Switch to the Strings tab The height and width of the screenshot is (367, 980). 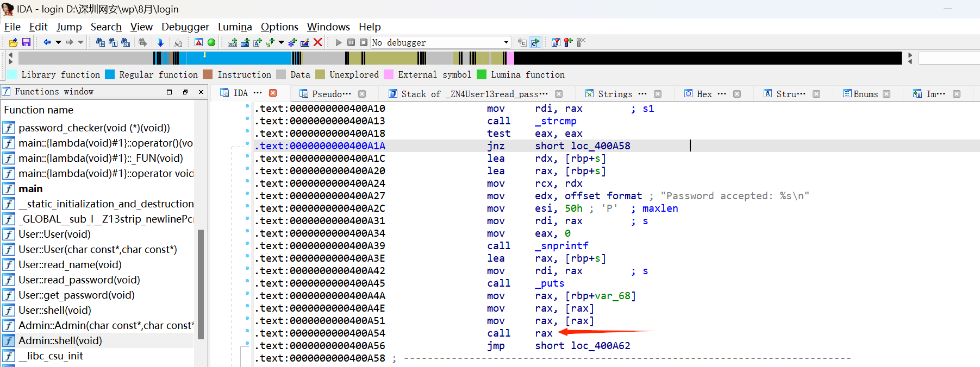[615, 94]
